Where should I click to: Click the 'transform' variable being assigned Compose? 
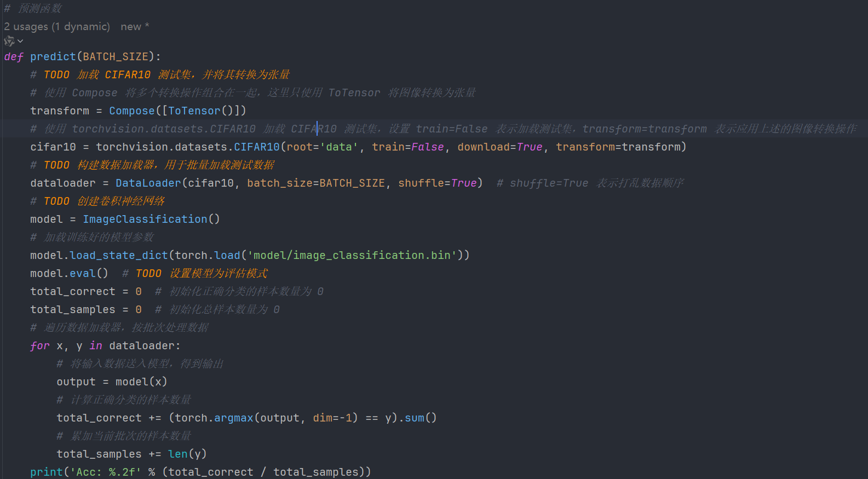tap(60, 111)
